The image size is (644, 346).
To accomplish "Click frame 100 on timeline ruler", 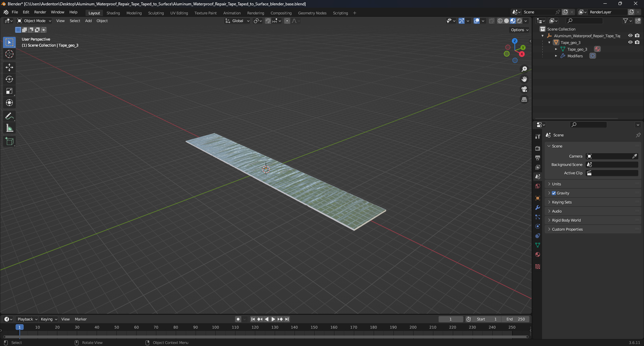I will (x=215, y=327).
